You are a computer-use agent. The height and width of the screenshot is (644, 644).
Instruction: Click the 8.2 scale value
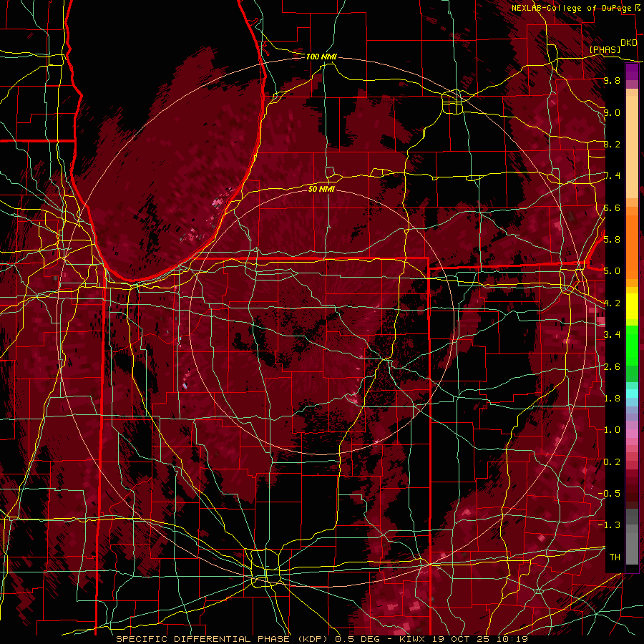[612, 144]
